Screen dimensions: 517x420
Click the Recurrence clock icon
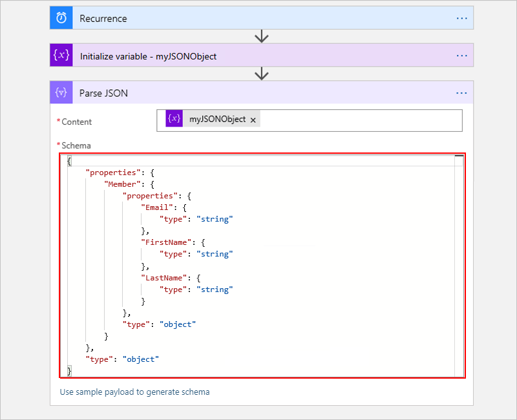coord(60,17)
